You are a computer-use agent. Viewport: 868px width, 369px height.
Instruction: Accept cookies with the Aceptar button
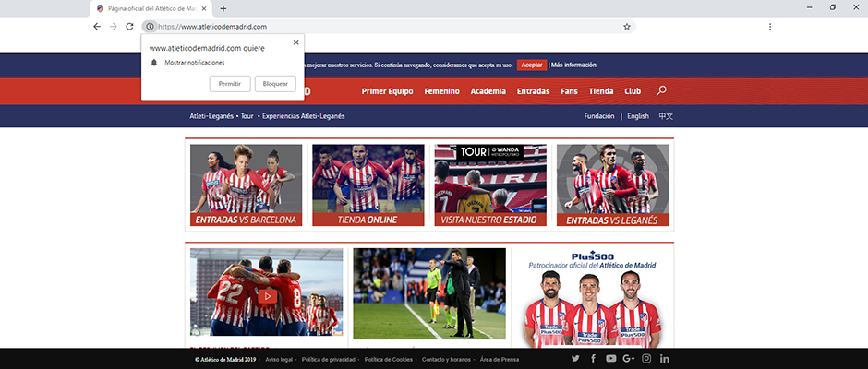click(x=531, y=65)
